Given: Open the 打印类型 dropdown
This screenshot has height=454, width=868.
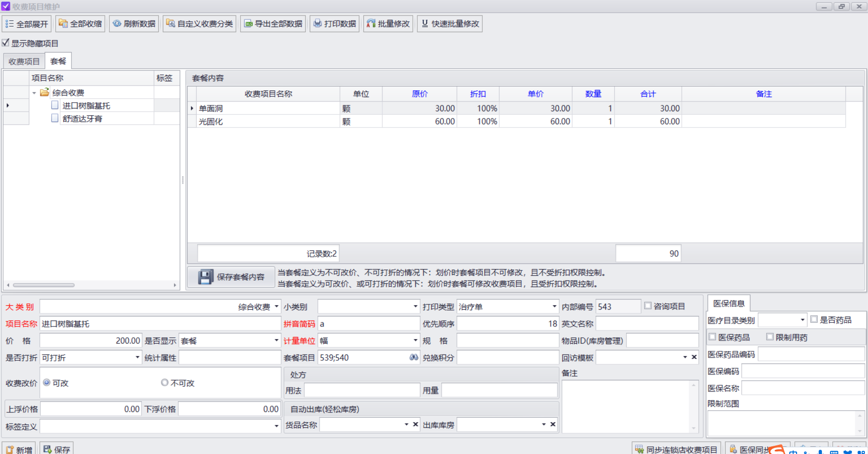Looking at the screenshot, I should 554,307.
